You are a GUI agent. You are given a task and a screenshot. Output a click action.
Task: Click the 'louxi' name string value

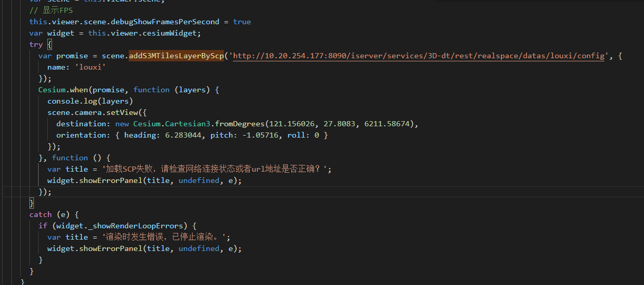(x=90, y=67)
